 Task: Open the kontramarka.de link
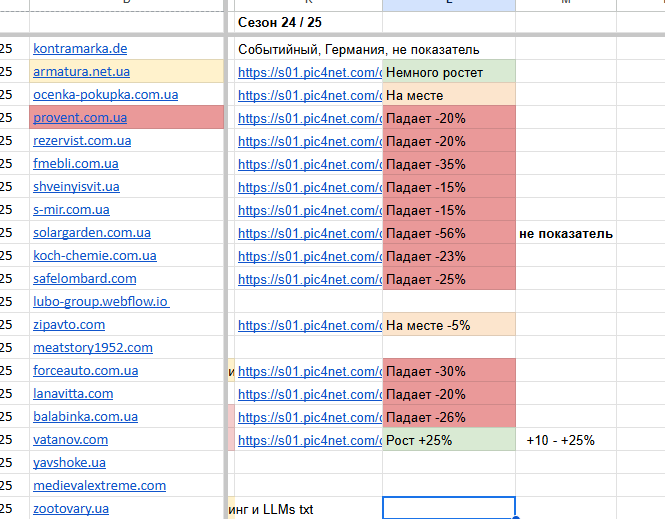click(x=80, y=49)
